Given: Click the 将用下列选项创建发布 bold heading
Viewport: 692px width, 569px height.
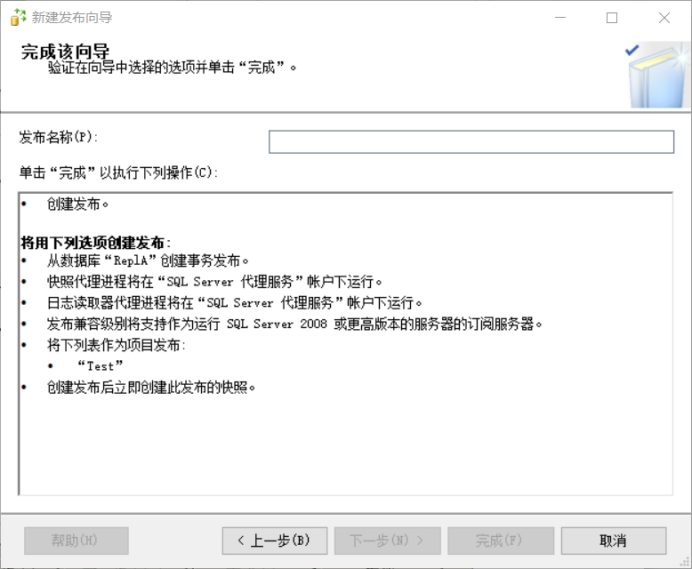Looking at the screenshot, I should [x=96, y=242].
